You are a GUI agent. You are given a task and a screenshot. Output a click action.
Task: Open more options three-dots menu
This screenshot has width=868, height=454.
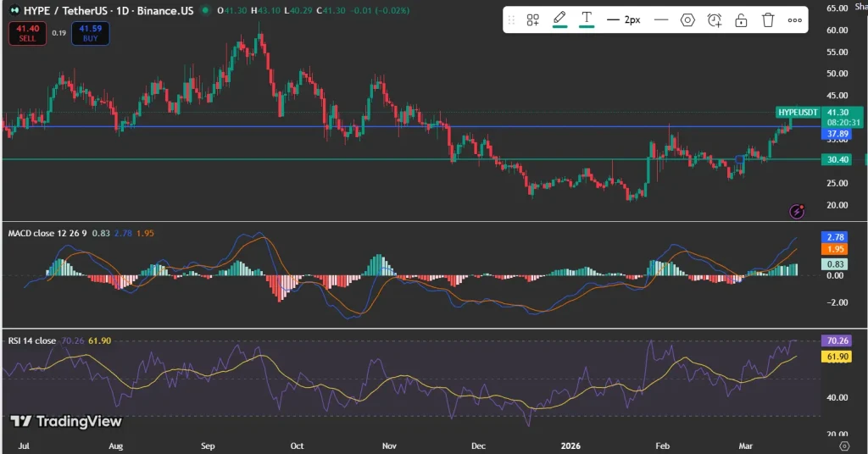[795, 20]
